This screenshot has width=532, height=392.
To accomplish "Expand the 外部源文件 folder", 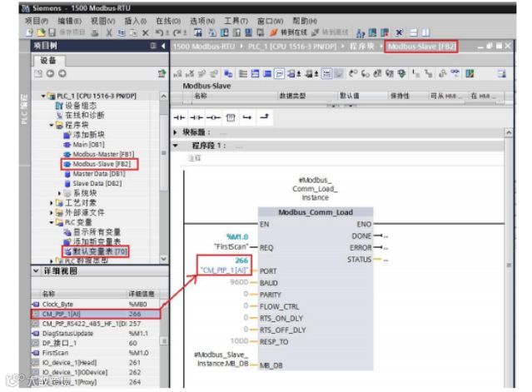I will (x=52, y=212).
